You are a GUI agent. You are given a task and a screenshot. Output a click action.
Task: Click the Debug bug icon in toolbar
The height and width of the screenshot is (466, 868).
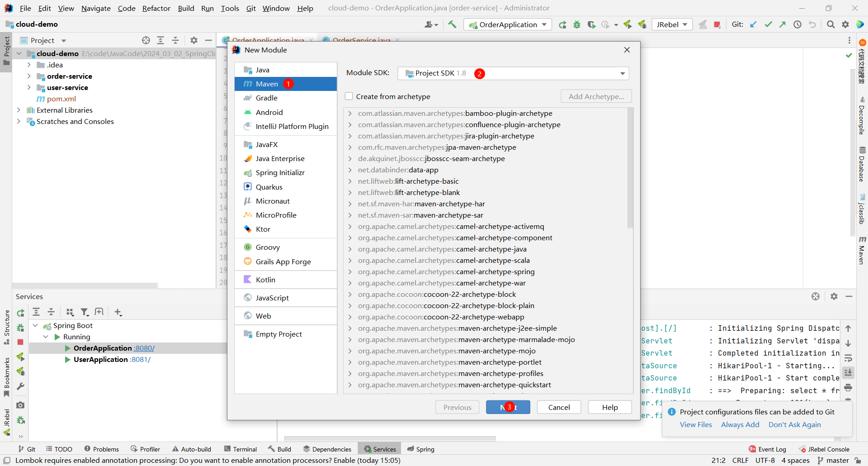[x=577, y=24]
